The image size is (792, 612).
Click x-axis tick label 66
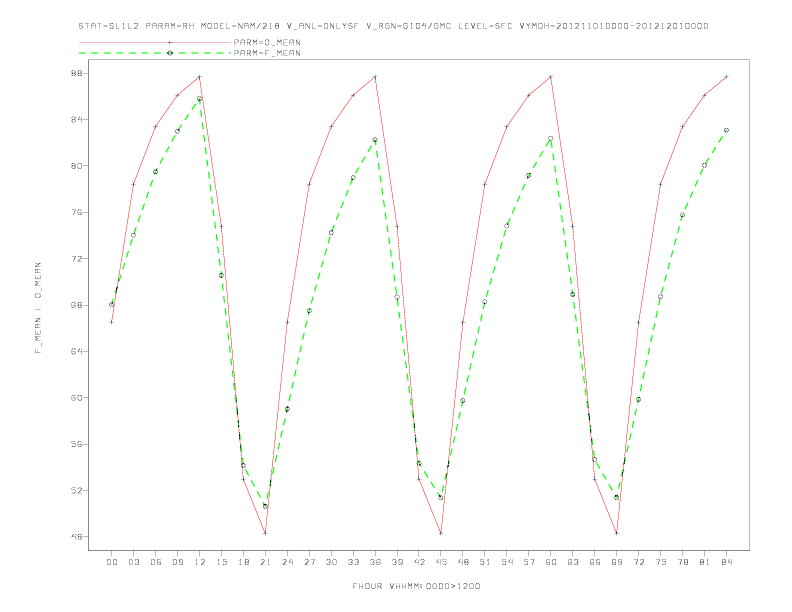coord(595,562)
